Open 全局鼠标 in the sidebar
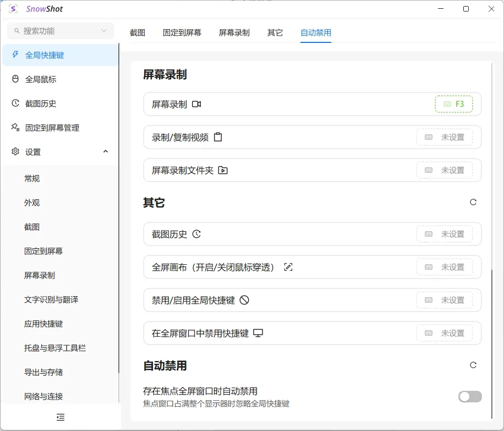504x431 pixels. point(61,79)
